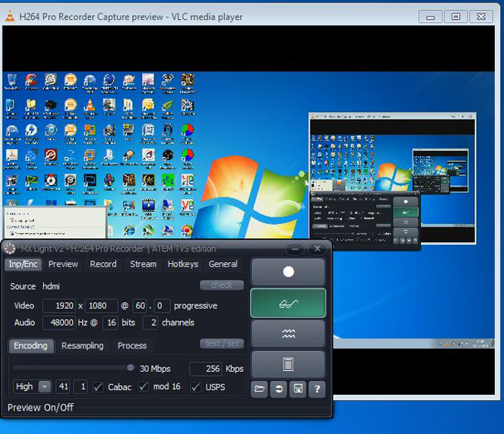The height and width of the screenshot is (434, 504).
Task: Click the reload arrow icon button
Action: coord(278,389)
